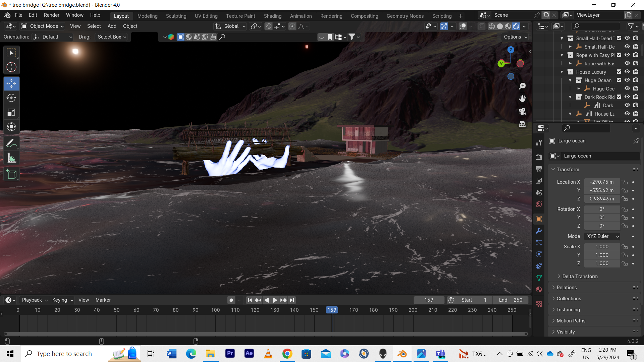Collapse the House Luxury tree row
644x362 pixels.
[x=562, y=72]
